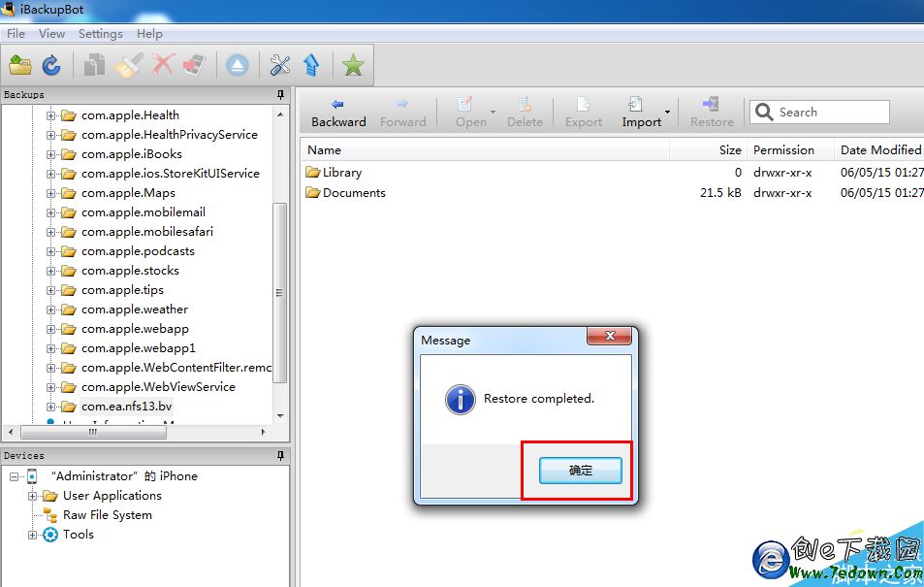The height and width of the screenshot is (587, 924).
Task: Click the open backup folder toolbar icon
Action: [x=20, y=65]
